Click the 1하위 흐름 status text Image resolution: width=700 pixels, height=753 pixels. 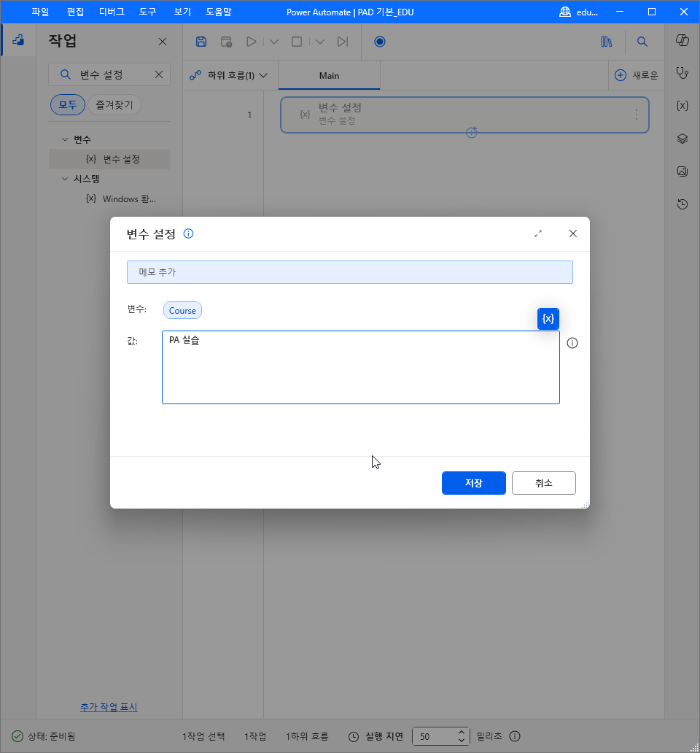click(307, 736)
